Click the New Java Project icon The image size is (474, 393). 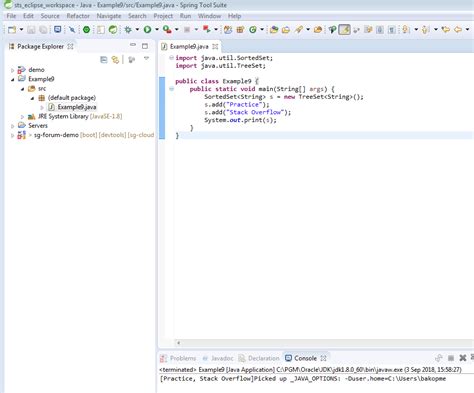228,30
